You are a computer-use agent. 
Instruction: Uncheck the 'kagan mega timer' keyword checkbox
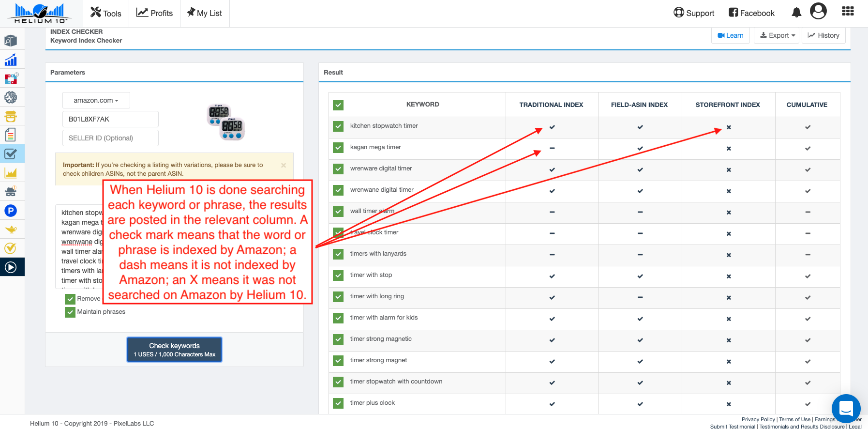[338, 148]
